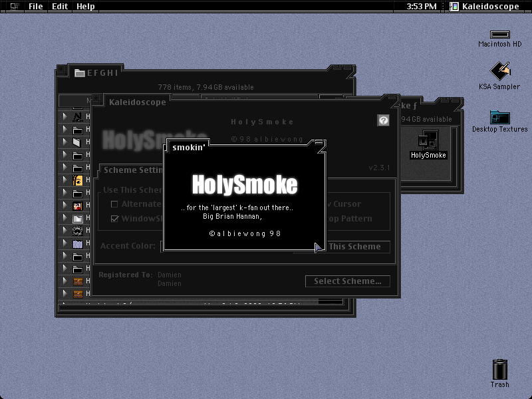Select the white document stack icon in EFGHI list

point(78,142)
